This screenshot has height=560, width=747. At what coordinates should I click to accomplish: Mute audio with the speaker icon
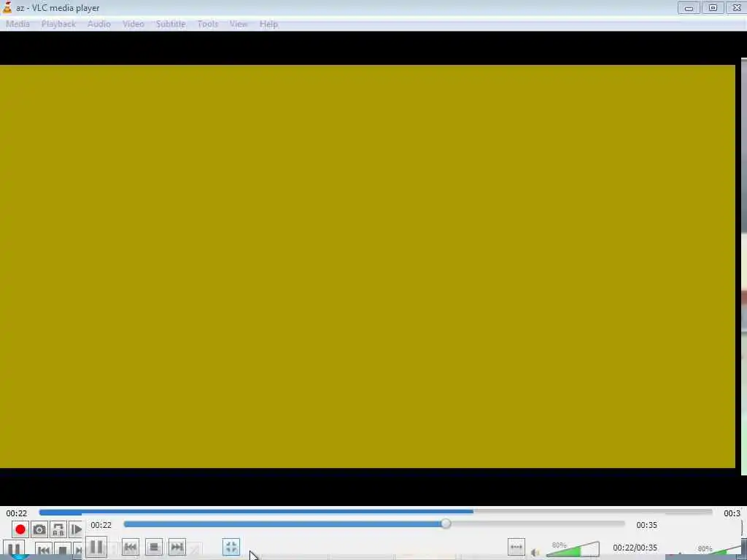535,553
